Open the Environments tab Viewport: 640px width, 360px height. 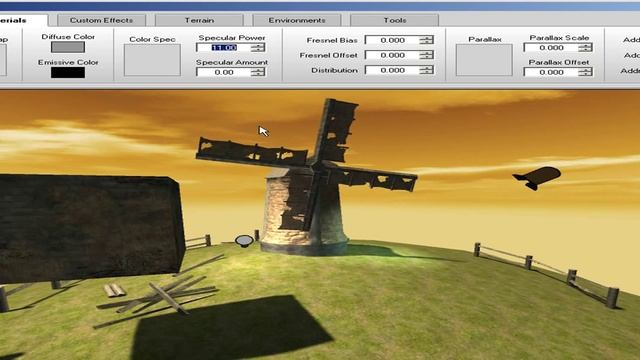[x=297, y=20]
